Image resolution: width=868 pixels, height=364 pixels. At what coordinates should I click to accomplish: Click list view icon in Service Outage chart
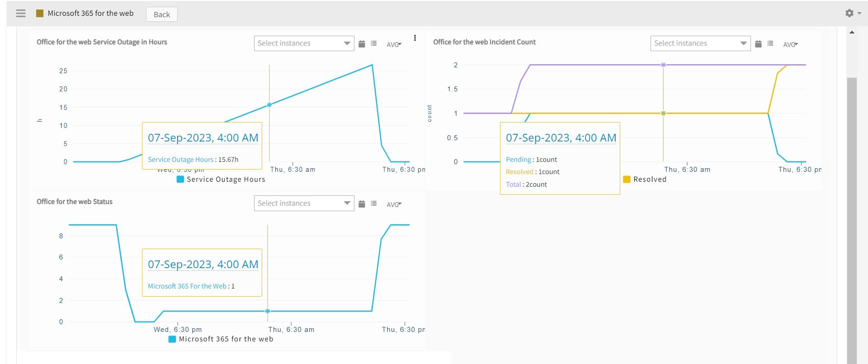point(374,43)
